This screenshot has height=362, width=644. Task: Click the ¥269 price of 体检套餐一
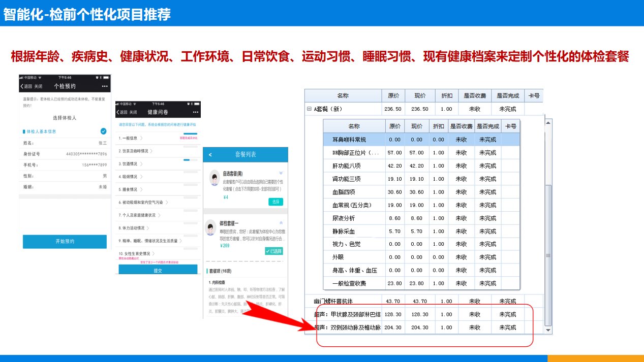coord(225,245)
